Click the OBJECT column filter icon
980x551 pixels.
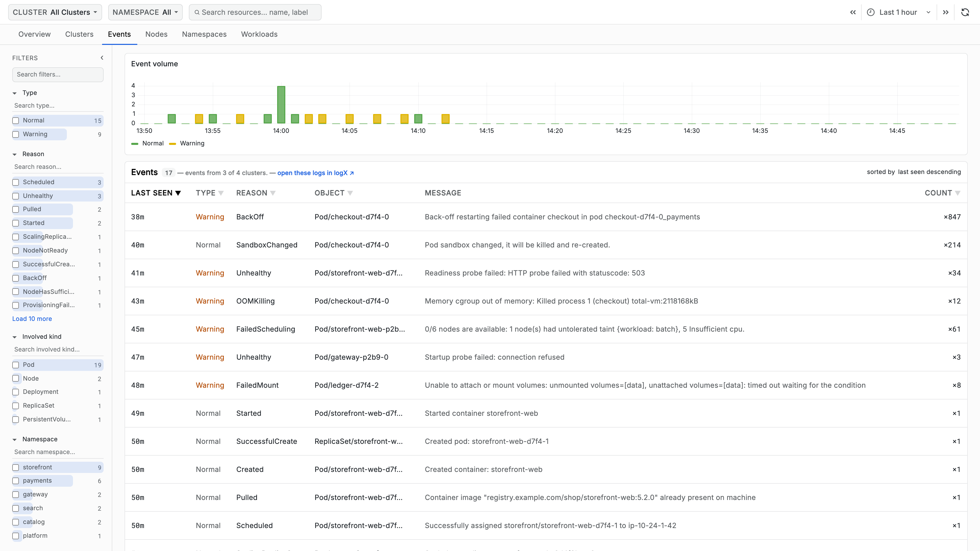pyautogui.click(x=350, y=193)
